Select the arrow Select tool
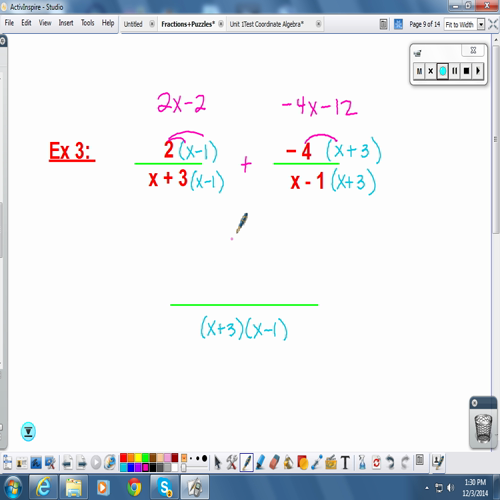The height and width of the screenshot is (500, 500). [218, 462]
